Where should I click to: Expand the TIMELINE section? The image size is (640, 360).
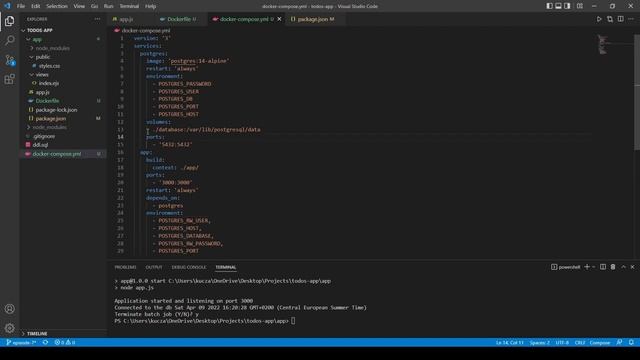(37, 333)
